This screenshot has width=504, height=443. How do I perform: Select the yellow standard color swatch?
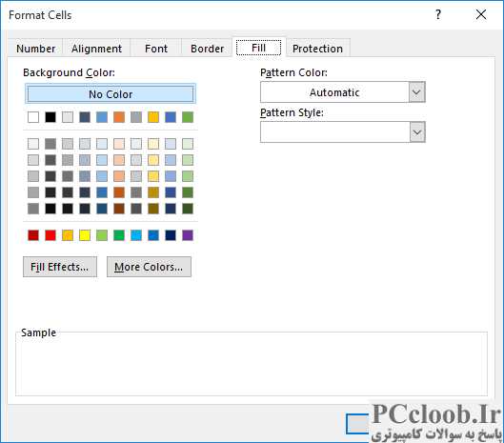pos(85,235)
